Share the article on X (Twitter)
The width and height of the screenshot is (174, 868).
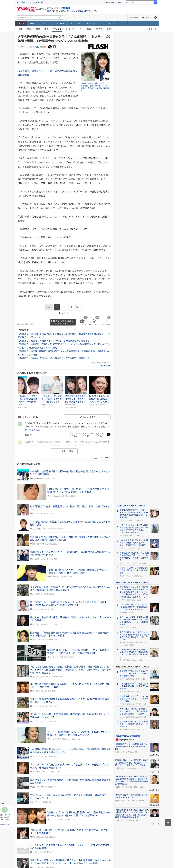(50, 47)
